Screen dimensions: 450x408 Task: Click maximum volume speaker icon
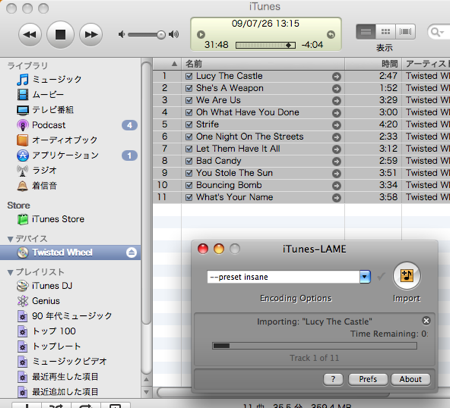click(174, 34)
